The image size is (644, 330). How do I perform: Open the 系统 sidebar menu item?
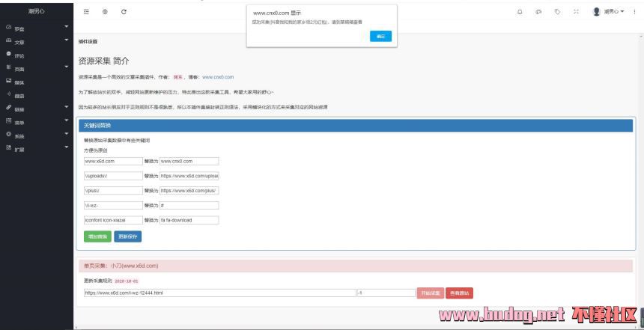click(x=19, y=136)
